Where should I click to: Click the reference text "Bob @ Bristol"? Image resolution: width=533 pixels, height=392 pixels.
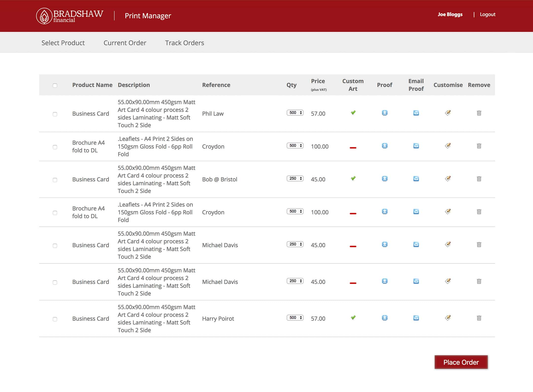[220, 179]
